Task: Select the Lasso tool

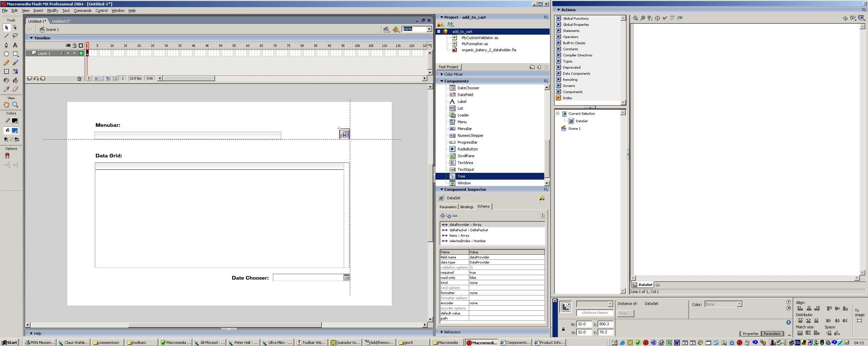Action: [15, 36]
